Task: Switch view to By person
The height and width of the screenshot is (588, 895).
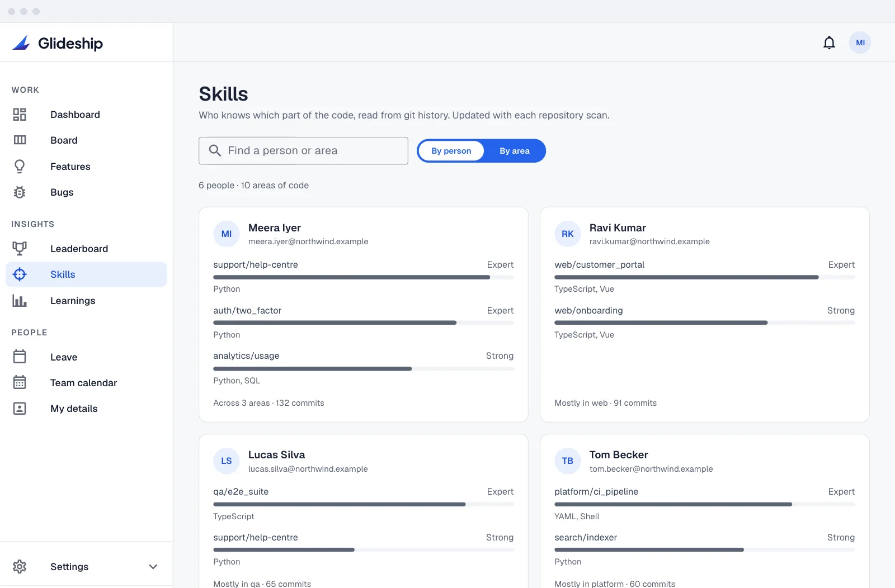Action: pos(451,151)
